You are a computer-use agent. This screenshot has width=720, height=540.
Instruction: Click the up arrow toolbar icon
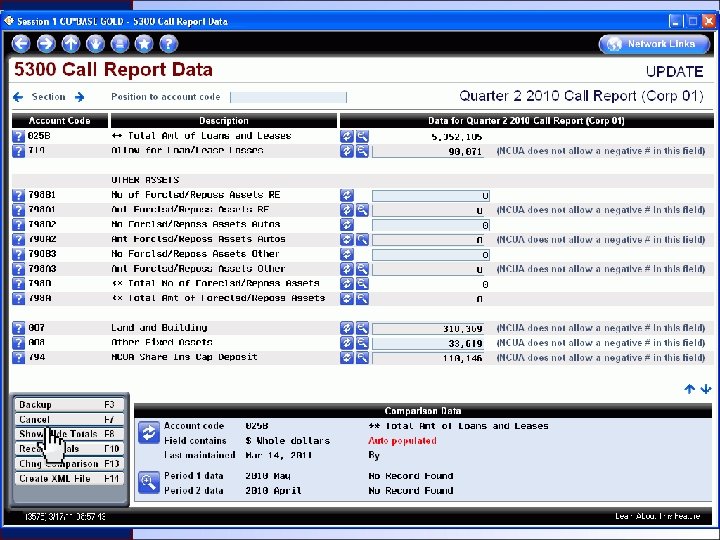coord(71,44)
